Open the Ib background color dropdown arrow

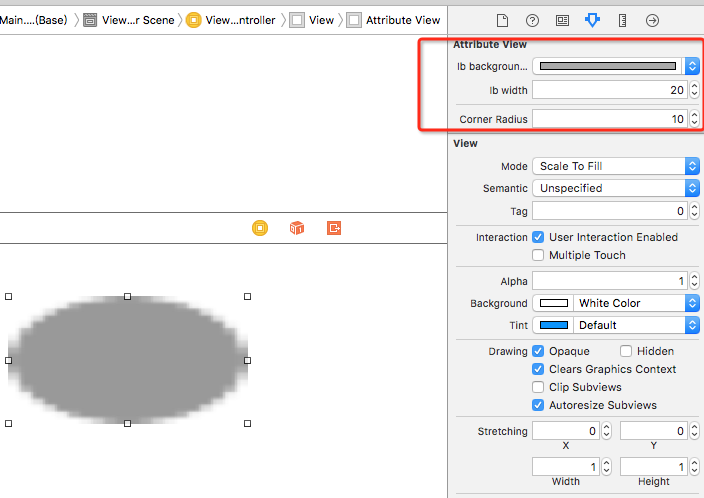pos(692,66)
